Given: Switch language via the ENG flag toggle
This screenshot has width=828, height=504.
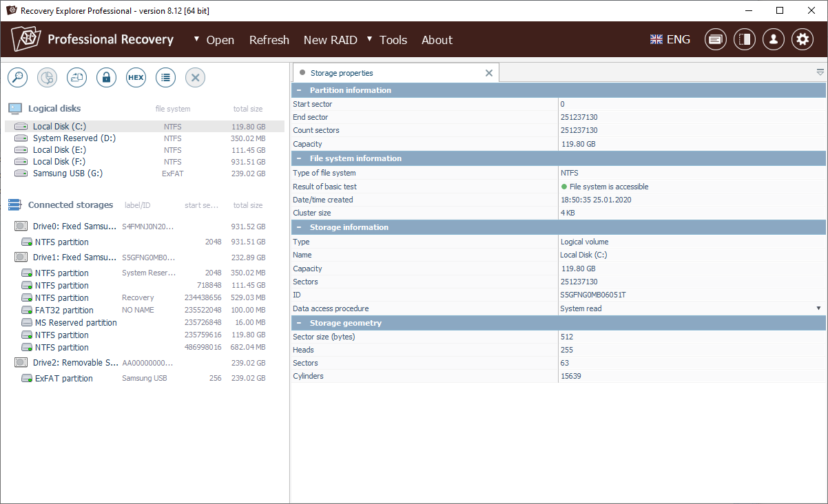Looking at the screenshot, I should [670, 39].
